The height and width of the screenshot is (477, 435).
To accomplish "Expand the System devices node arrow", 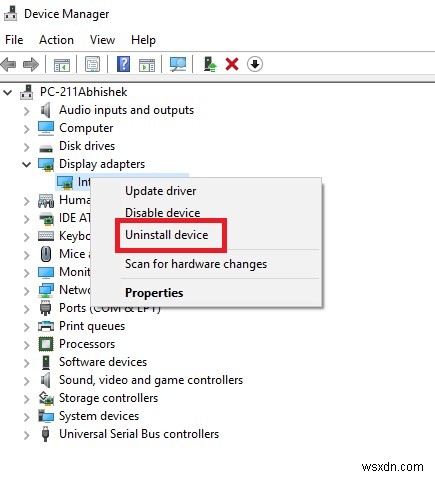I will [27, 417].
